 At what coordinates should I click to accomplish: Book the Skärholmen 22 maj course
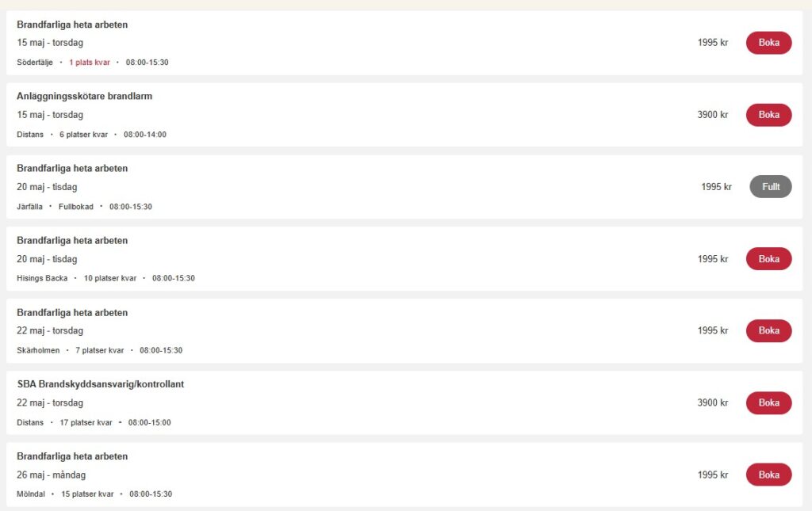tap(768, 330)
